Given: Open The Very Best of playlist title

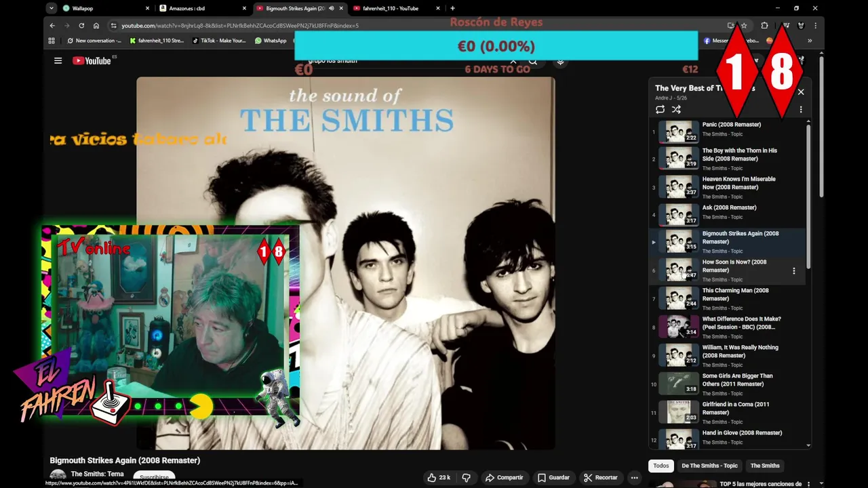Looking at the screenshot, I should 704,88.
